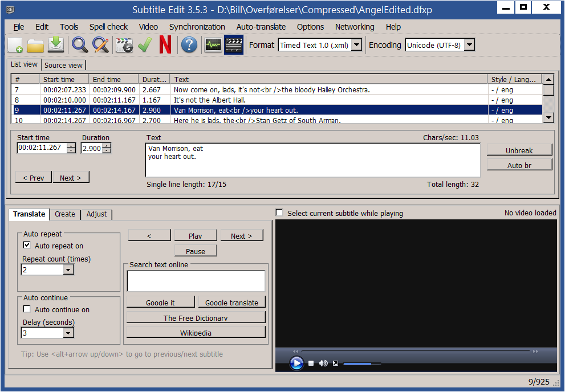Click the Start time spinner arrows

71,148
